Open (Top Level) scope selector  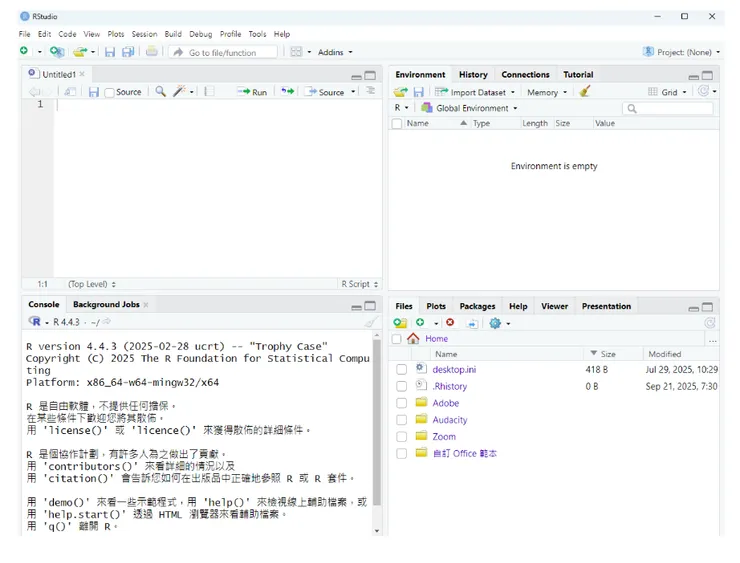(92, 284)
